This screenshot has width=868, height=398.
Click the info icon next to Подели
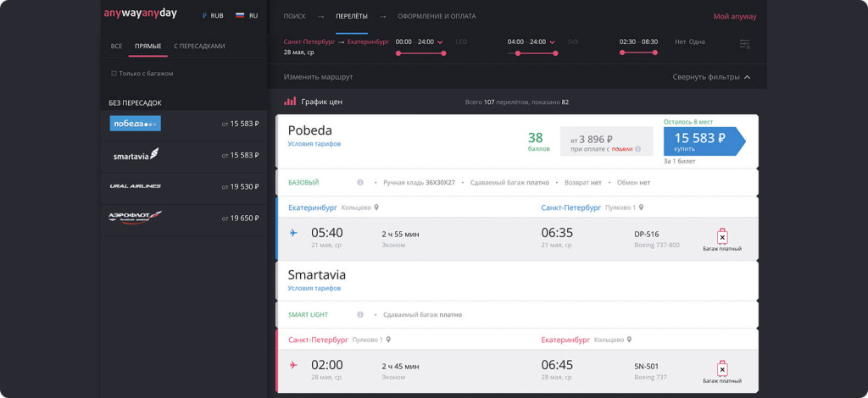(x=637, y=149)
